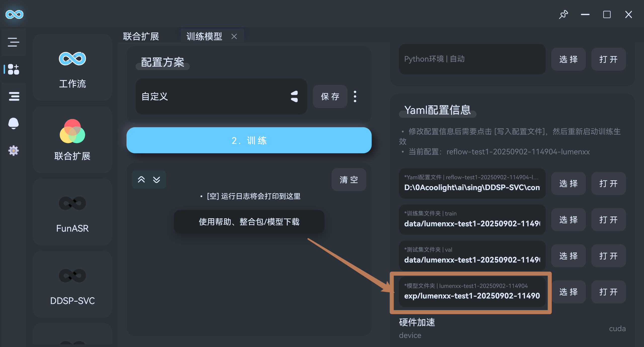Click 选择 for 模型文件夹
The height and width of the screenshot is (347, 644).
[568, 292]
